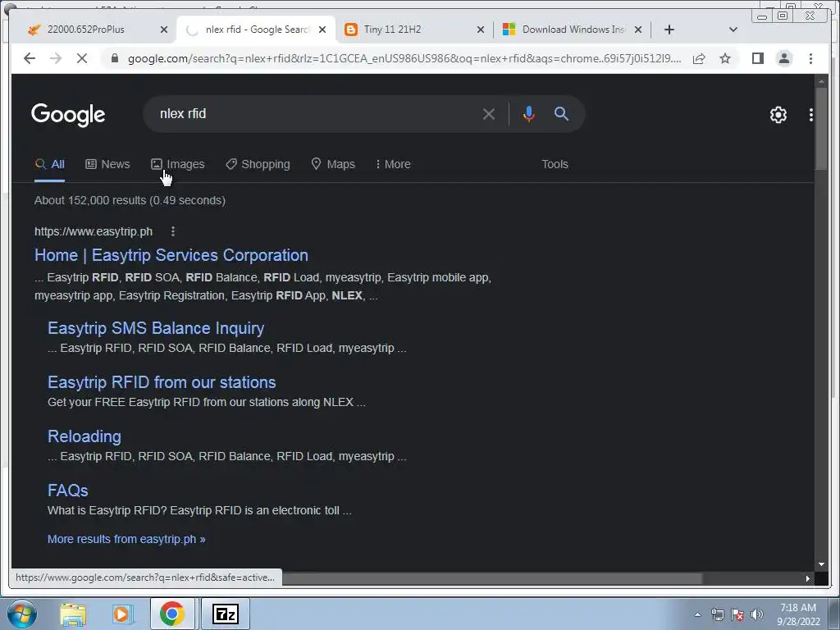This screenshot has width=840, height=630.
Task: View site info via the padlock icon
Action: [114, 58]
